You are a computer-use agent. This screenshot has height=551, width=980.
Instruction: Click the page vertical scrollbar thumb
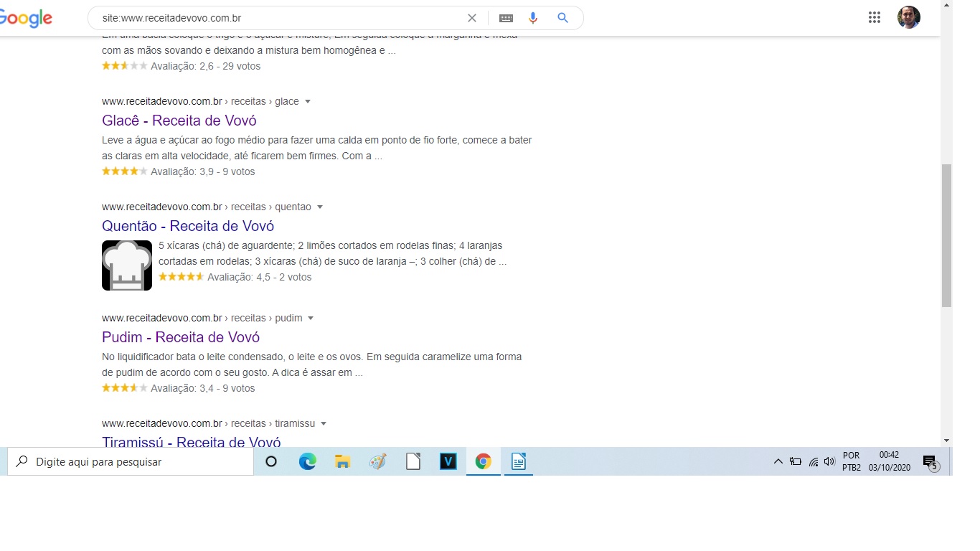946,235
